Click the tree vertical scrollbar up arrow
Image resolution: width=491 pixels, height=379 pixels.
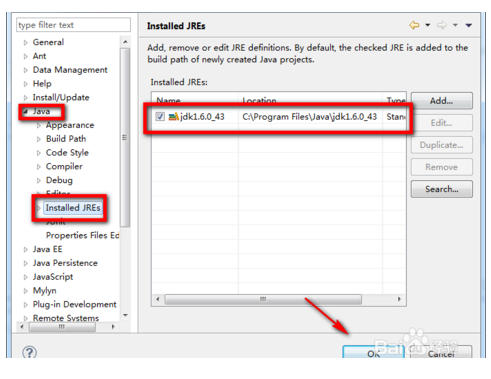click(125, 42)
